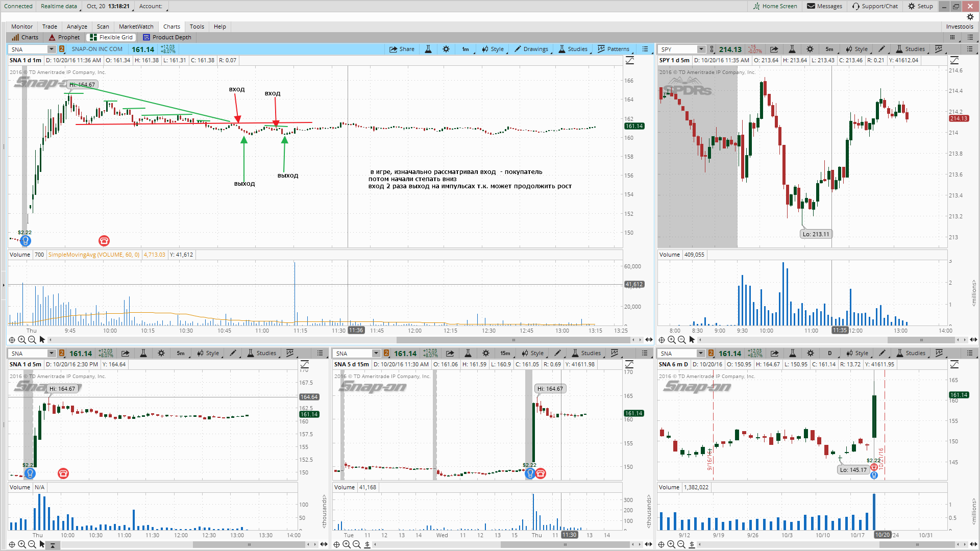Click the pencil drawings icon in SPY chart toolbar
The width and height of the screenshot is (980, 551).
click(882, 49)
